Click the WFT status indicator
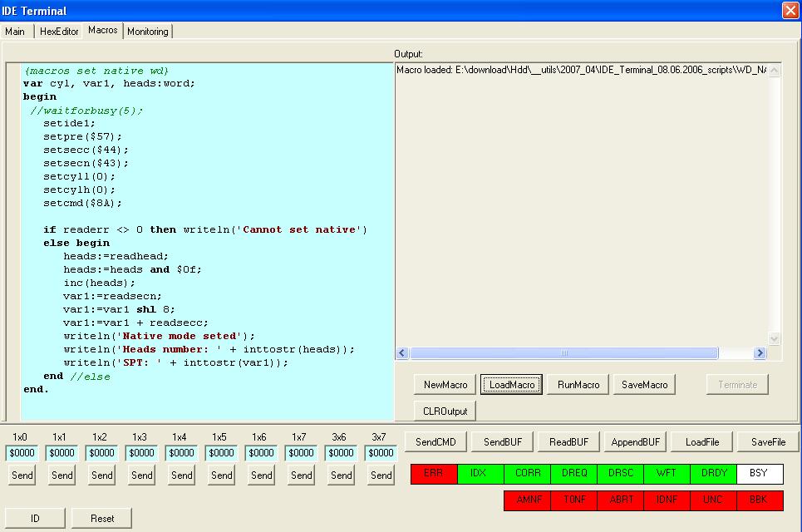The height and width of the screenshot is (532, 802). coord(667,474)
